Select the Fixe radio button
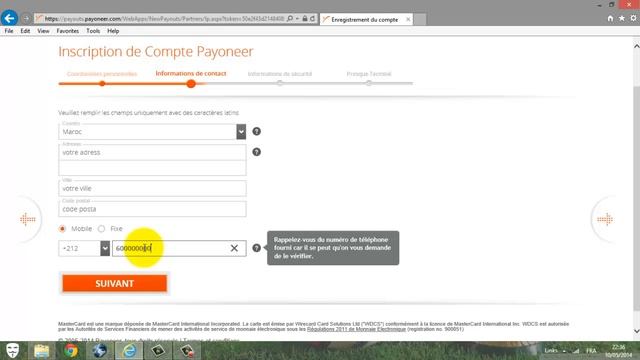 pos(102,229)
